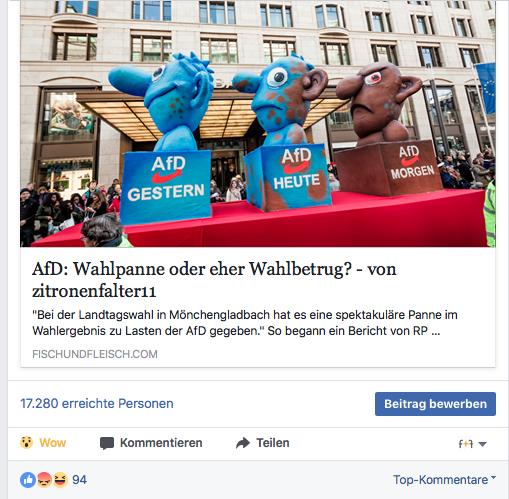Image resolution: width=509 pixels, height=499 pixels.
Task: Click the blue thumbs-up Like reaction icon
Action: 28,480
